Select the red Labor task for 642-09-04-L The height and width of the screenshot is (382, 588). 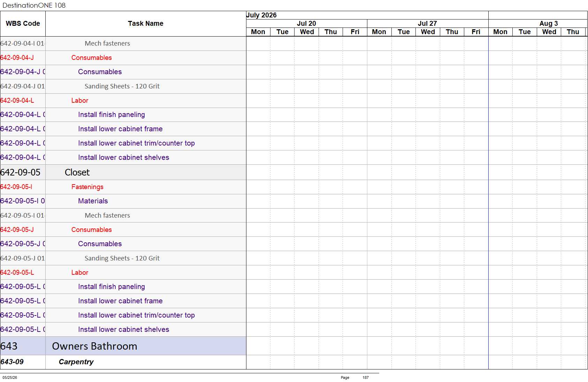pyautogui.click(x=80, y=101)
